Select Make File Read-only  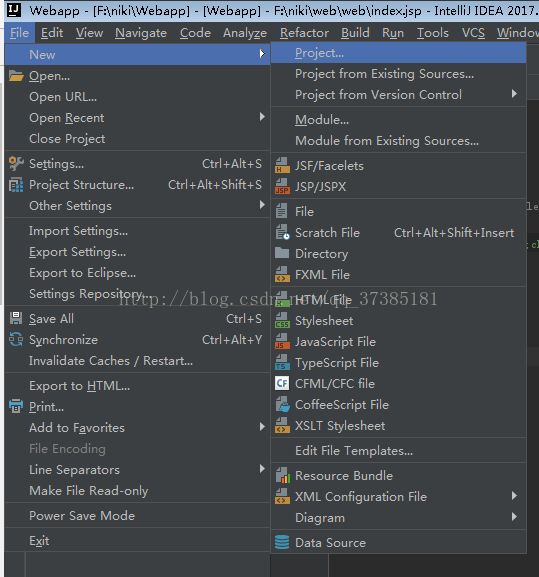click(x=137, y=491)
